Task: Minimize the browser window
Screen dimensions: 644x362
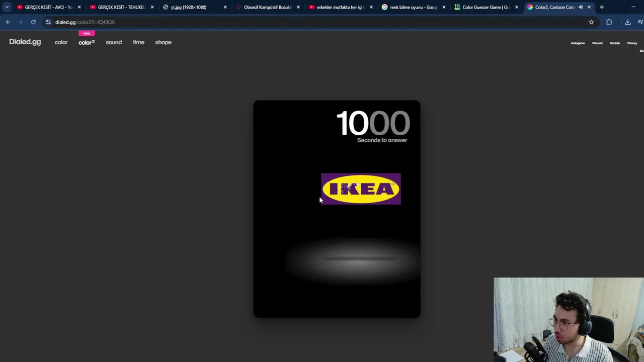Action: click(x=633, y=7)
